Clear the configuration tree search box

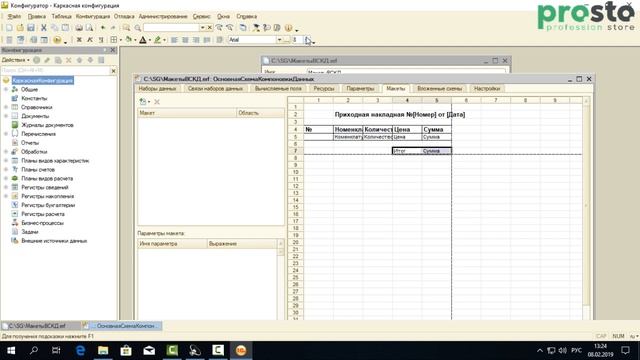(113, 71)
